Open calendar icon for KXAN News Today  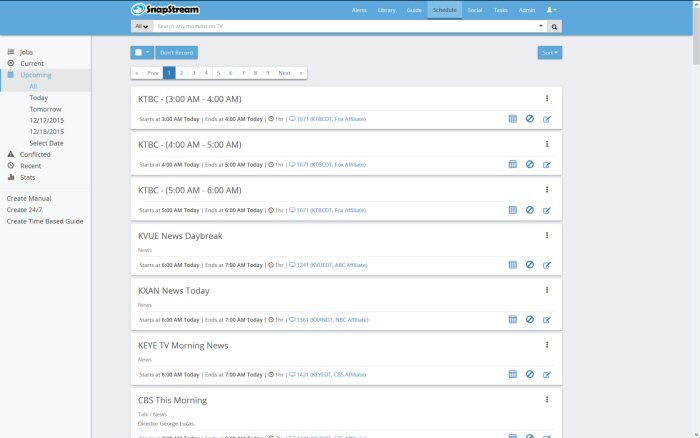tap(512, 319)
